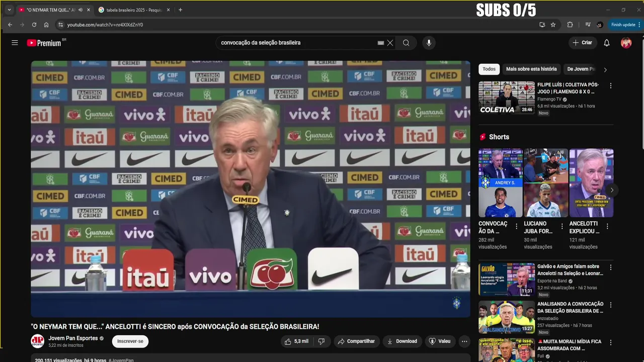Open Jovem Pan Esportes channel name
644x362 pixels.
click(x=73, y=338)
